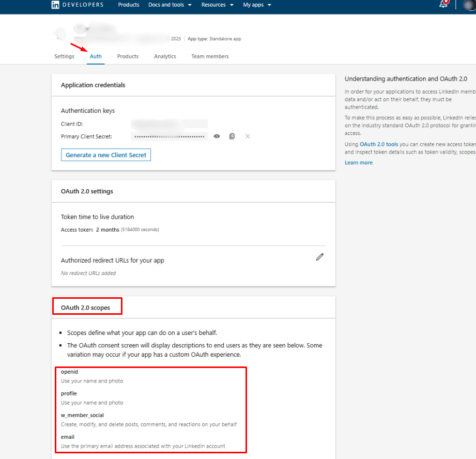Edit authorized redirect URLs with pencil icon
Image resolution: width=476 pixels, height=459 pixels.
click(319, 257)
